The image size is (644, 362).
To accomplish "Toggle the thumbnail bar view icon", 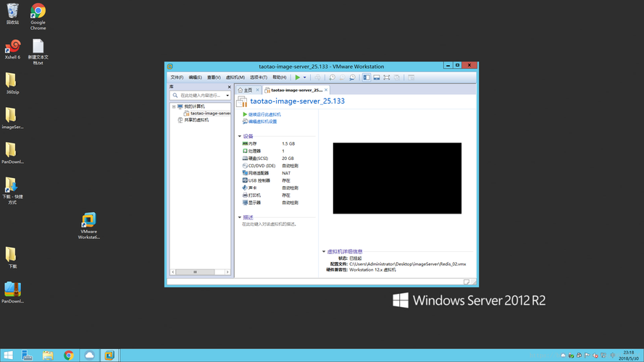I will 377,77.
